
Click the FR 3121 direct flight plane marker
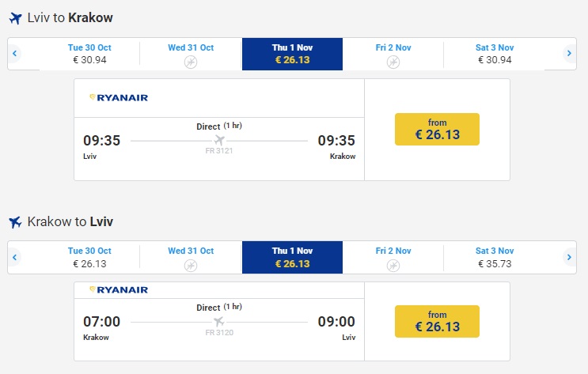pos(219,141)
